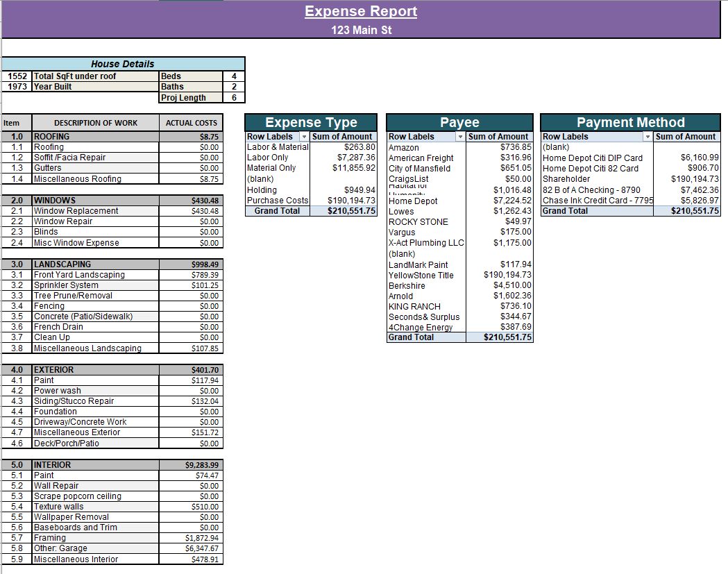The height and width of the screenshot is (574, 728).
Task: Click the Proj Length value cell
Action: point(234,98)
